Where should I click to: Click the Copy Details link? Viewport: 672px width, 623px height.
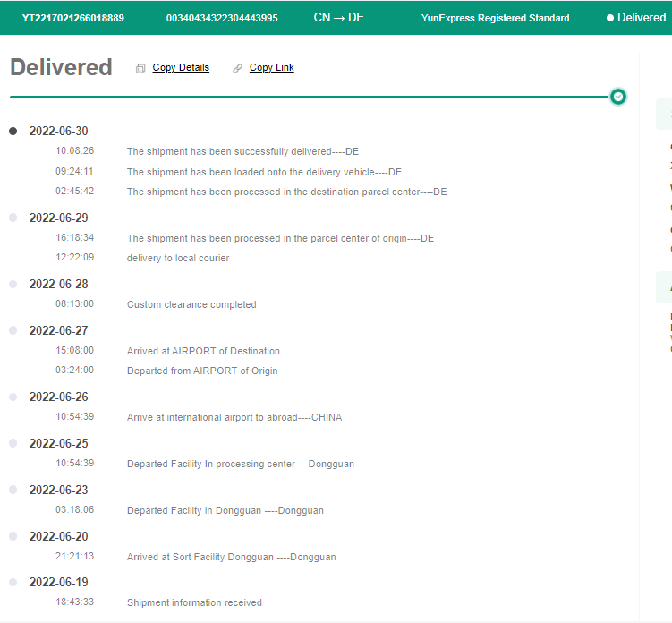[181, 68]
